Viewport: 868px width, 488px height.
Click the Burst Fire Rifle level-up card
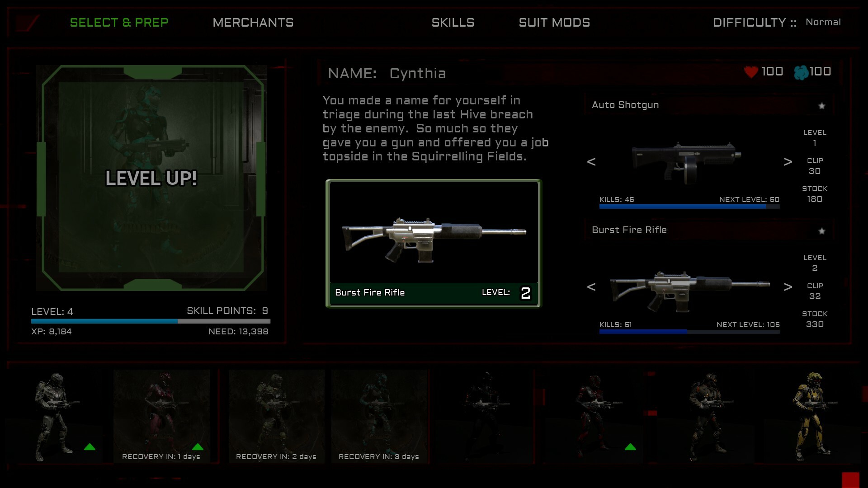[434, 244]
